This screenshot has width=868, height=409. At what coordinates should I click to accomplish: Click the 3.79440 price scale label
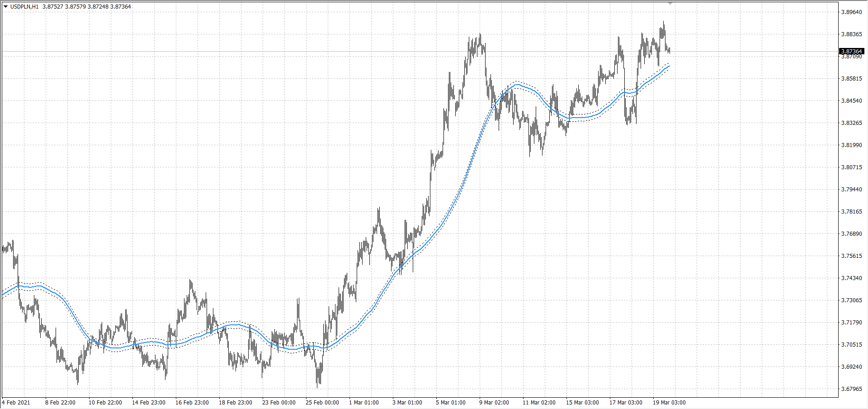click(851, 190)
